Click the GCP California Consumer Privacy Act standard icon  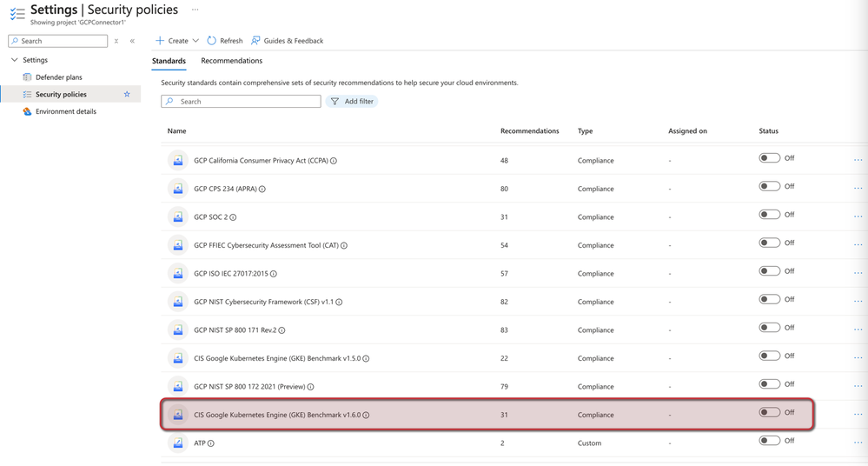178,160
